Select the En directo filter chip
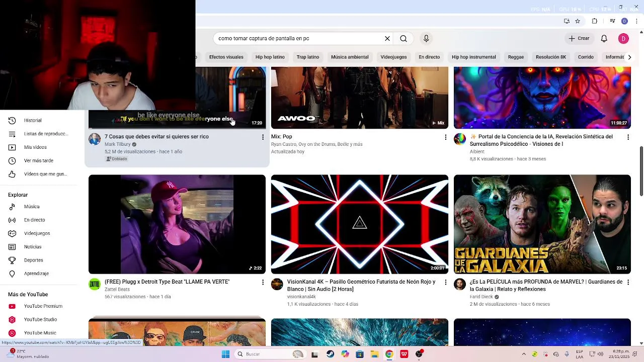This screenshot has width=644, height=362. [x=429, y=57]
